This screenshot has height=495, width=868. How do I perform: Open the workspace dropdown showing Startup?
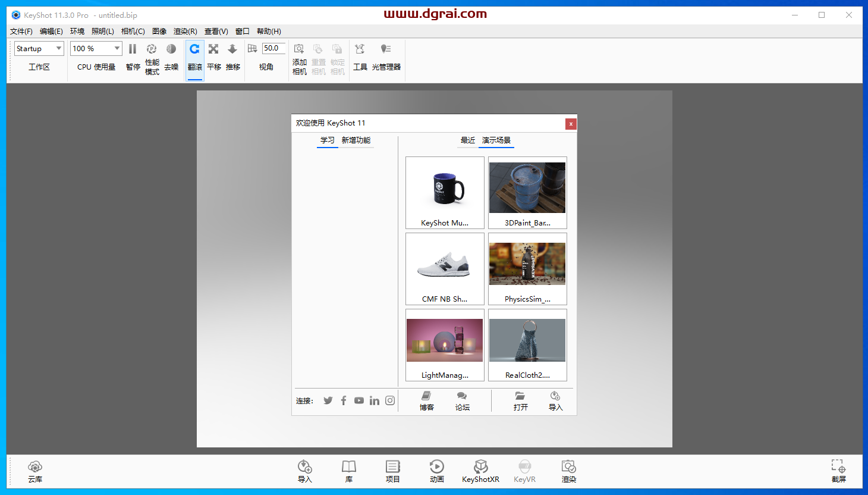(39, 48)
